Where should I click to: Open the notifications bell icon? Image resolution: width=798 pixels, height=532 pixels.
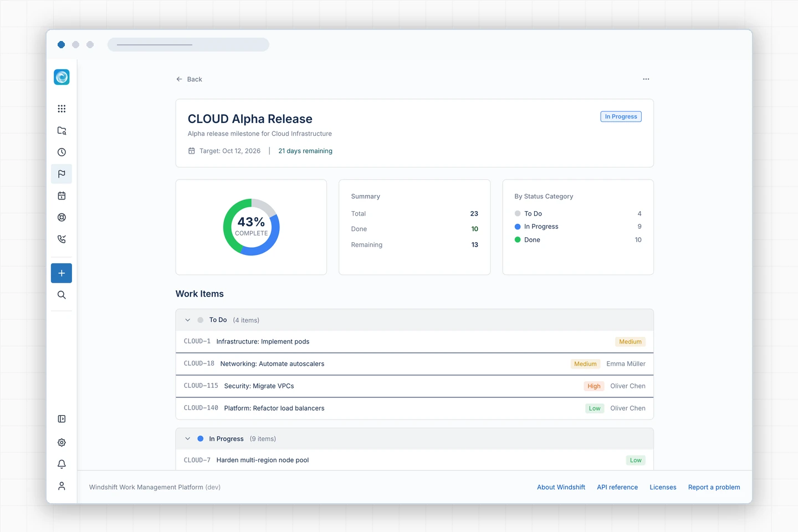pos(62,464)
